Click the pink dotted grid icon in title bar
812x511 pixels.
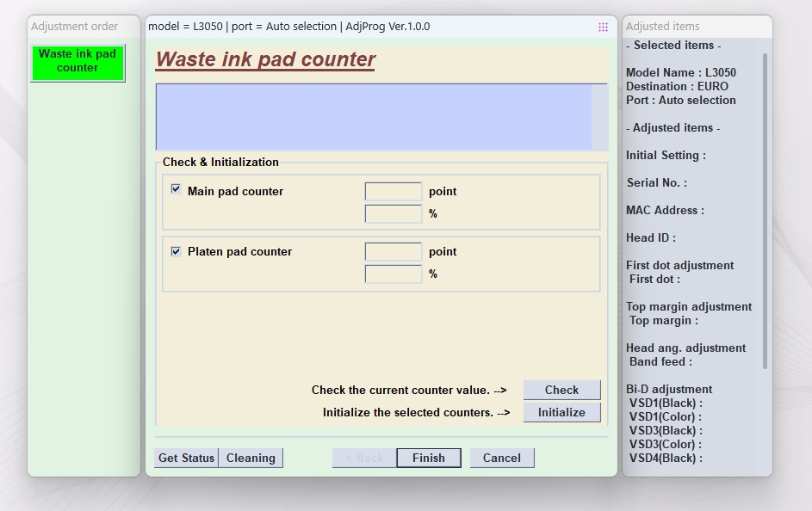pyautogui.click(x=603, y=27)
